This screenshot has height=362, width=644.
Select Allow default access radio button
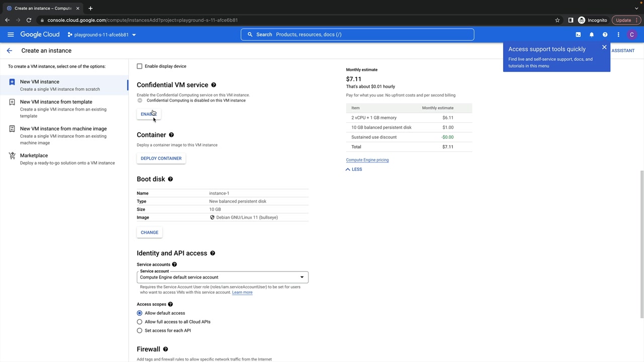(x=140, y=313)
